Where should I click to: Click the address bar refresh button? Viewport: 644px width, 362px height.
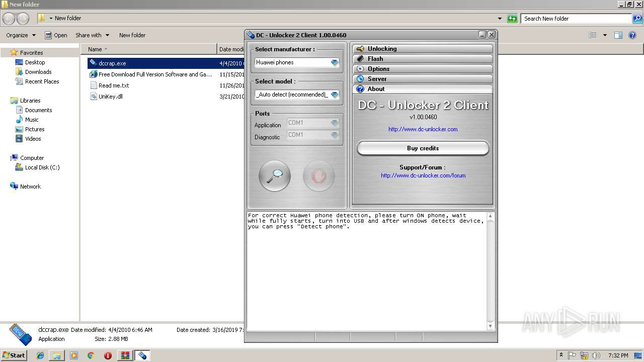coord(512,19)
